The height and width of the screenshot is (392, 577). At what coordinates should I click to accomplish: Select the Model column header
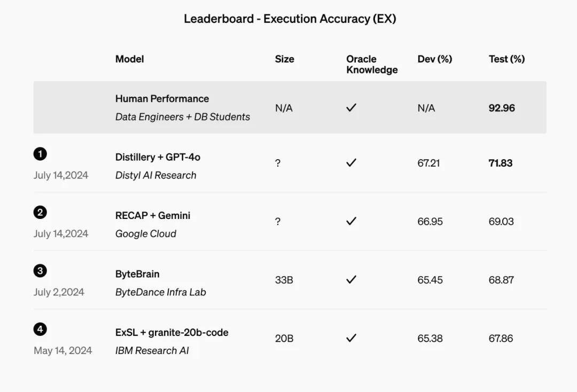pyautogui.click(x=129, y=59)
